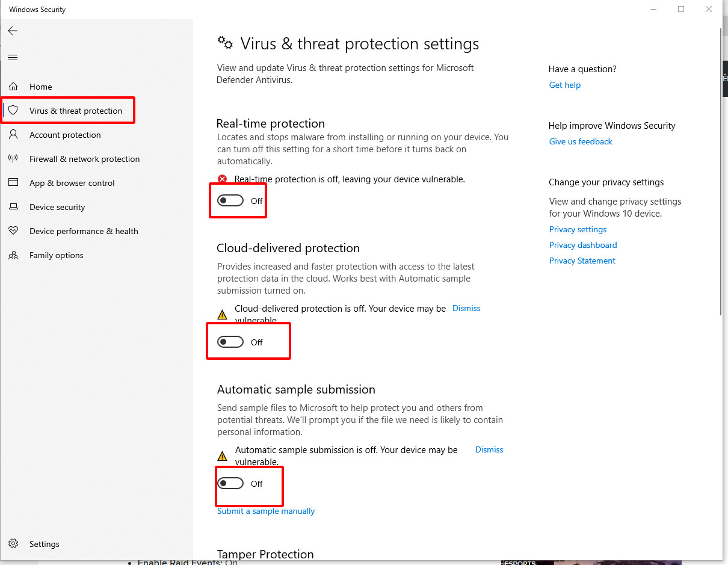This screenshot has height=565, width=728.
Task: Click the Account protection person icon
Action: click(x=13, y=135)
